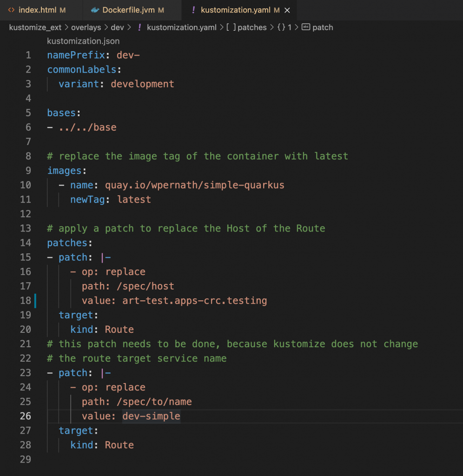
Task: Open the overlays breadcrumb dropdown
Action: (86, 27)
